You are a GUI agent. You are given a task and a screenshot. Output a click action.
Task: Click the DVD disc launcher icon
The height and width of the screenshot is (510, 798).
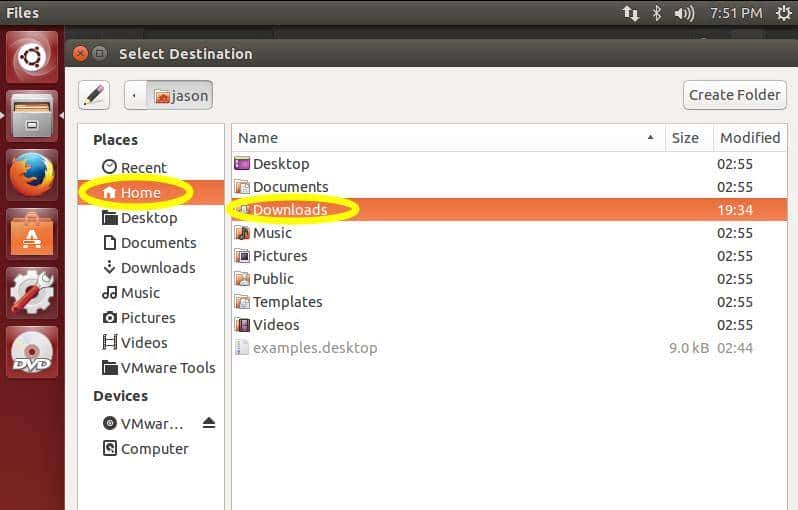(x=32, y=352)
